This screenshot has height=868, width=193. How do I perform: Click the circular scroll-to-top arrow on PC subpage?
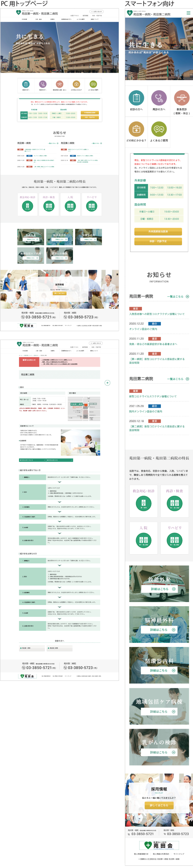(x=107, y=383)
